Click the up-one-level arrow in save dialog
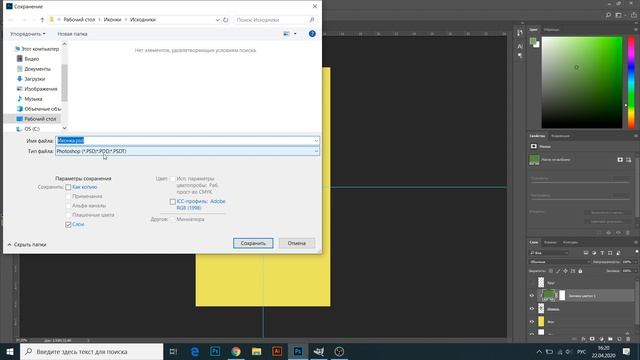The image size is (640, 360). tap(42, 20)
